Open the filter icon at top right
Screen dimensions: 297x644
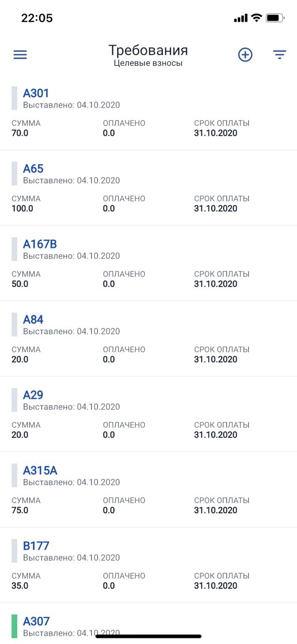point(280,55)
